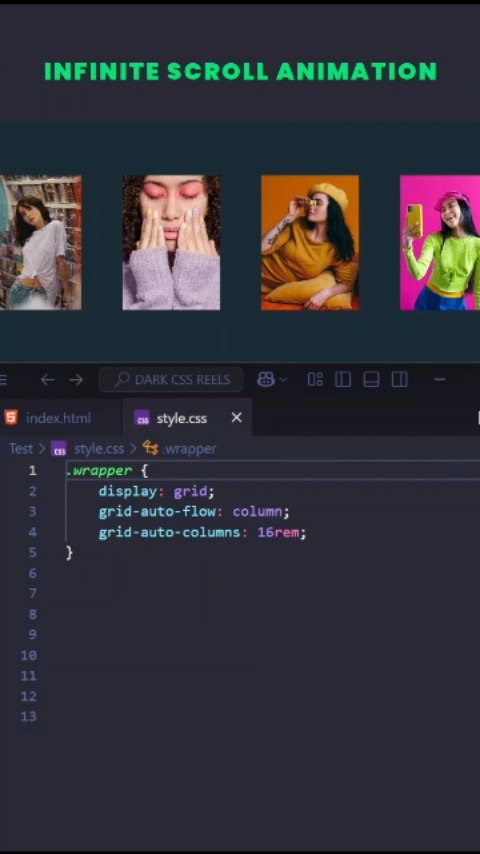Switch to the index.html tab
The width and height of the screenshot is (480, 854).
58,418
